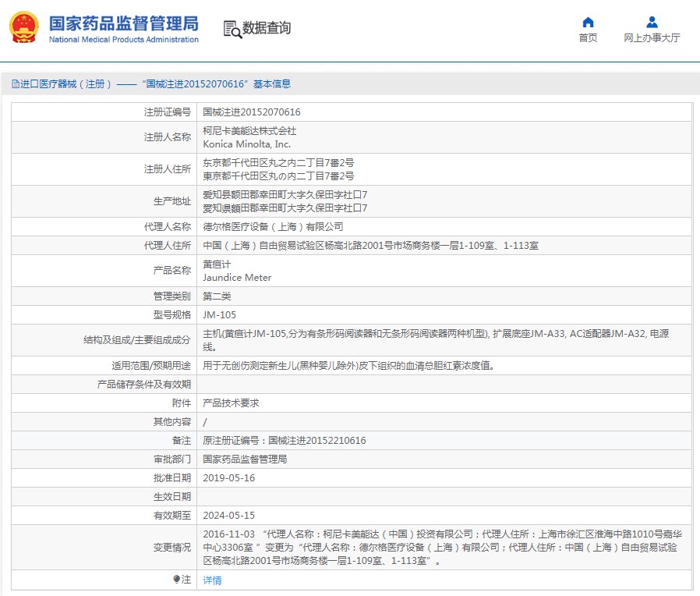Select registration number 国械注进20152070616 value
The width and height of the screenshot is (700, 596).
click(251, 112)
